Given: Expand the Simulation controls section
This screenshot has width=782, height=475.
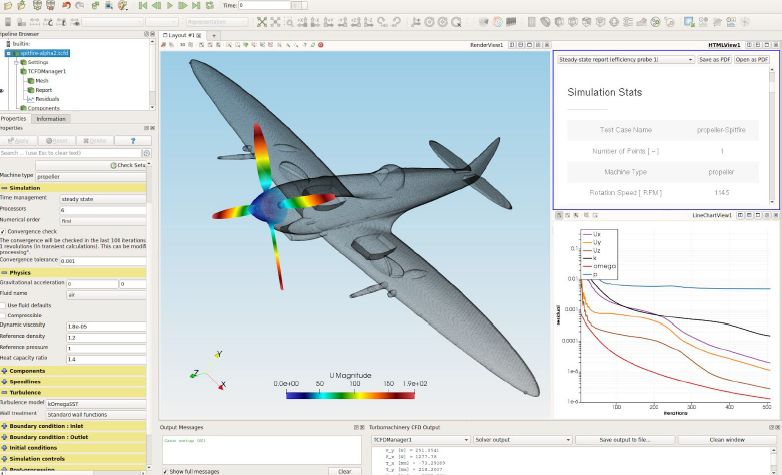Looking at the screenshot, I should (73, 459).
